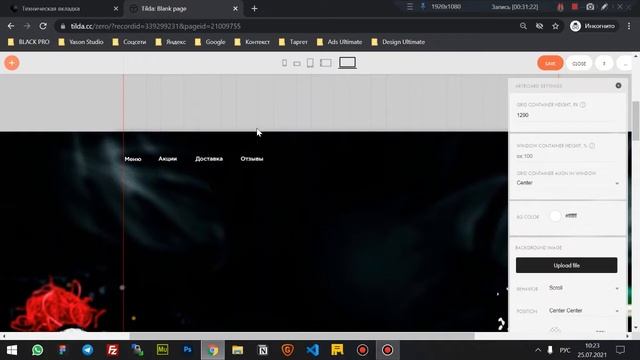640x360 pixels.
Task: Click the recorder hamburger menu icon
Action: tap(410, 7)
